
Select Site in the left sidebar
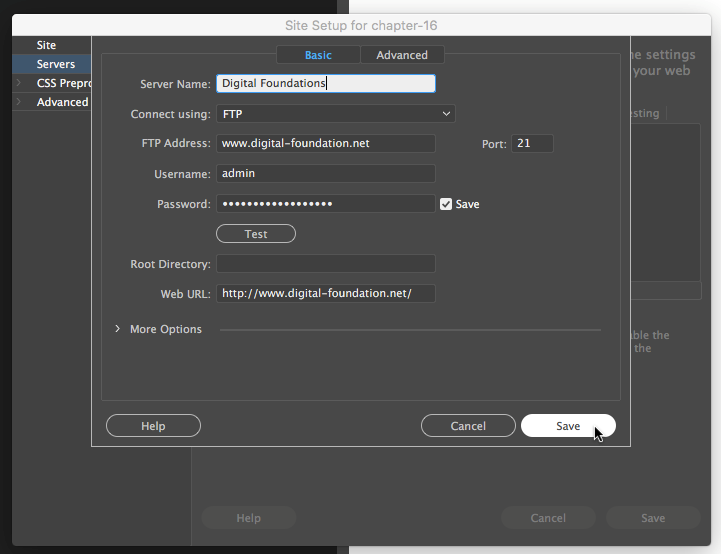(x=47, y=45)
